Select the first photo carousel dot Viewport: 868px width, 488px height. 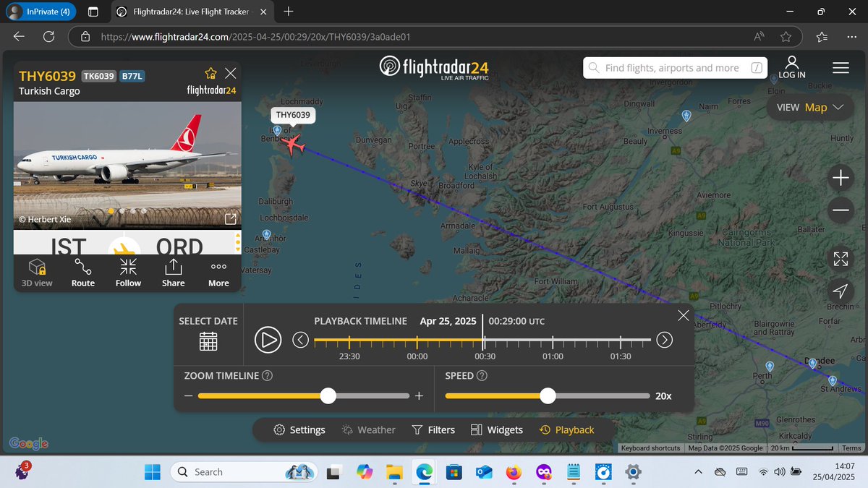pos(111,211)
